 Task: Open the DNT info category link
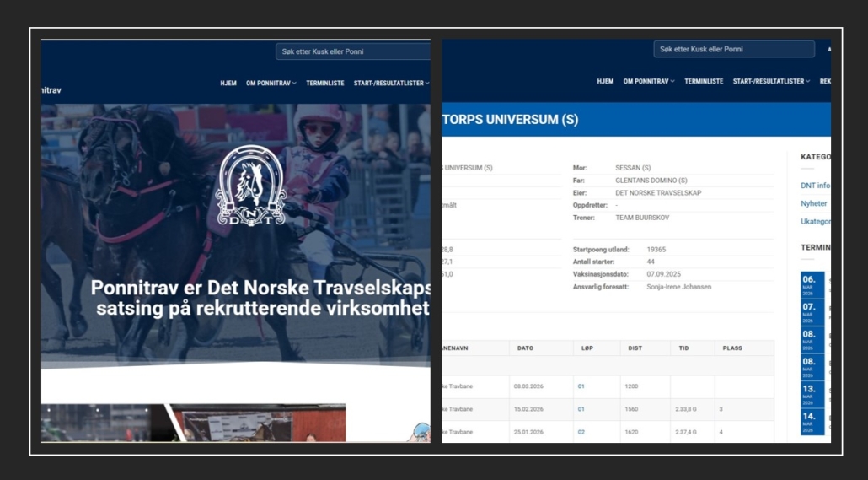pyautogui.click(x=815, y=186)
